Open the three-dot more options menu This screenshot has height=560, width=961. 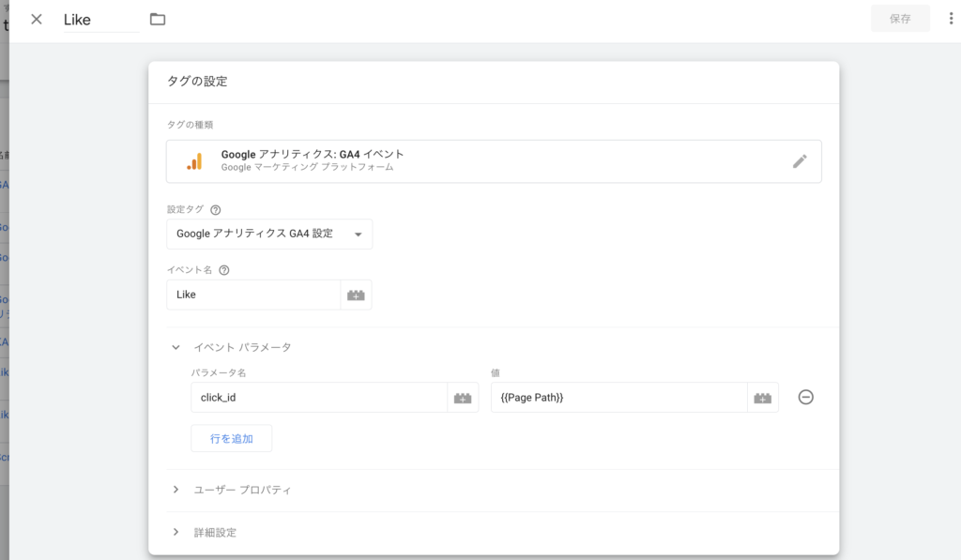(x=951, y=19)
